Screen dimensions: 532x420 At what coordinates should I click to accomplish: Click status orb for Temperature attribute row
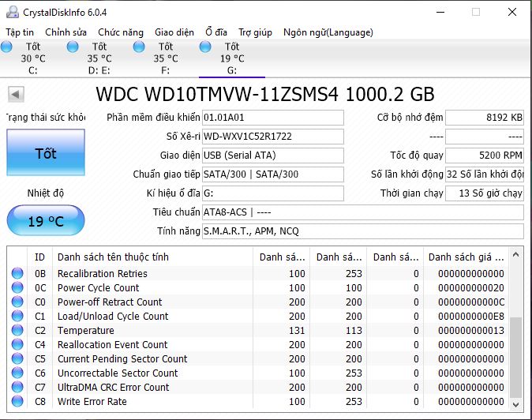17,330
